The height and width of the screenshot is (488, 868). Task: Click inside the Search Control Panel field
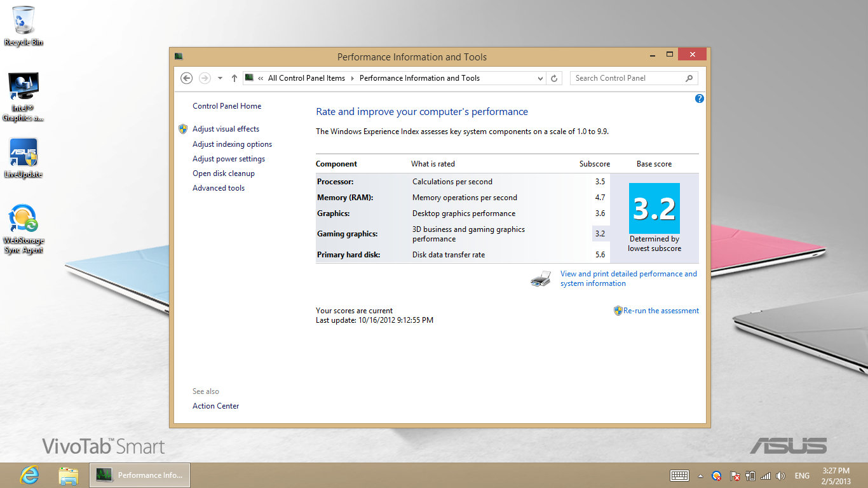tap(628, 78)
